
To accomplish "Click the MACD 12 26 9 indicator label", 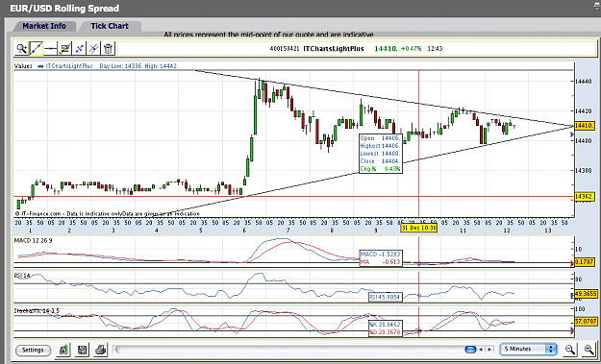I will [x=33, y=241].
